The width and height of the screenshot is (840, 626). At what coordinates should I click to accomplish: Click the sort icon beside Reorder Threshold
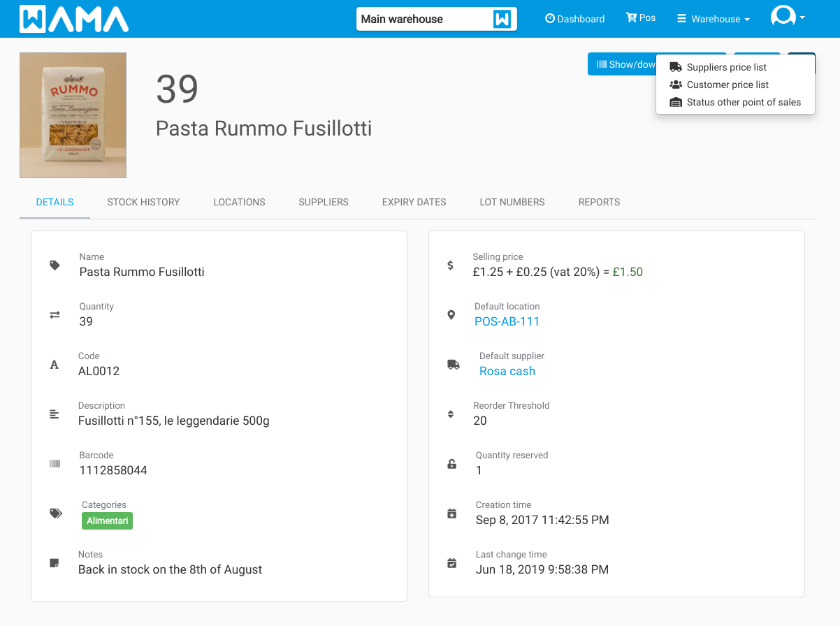pos(451,414)
